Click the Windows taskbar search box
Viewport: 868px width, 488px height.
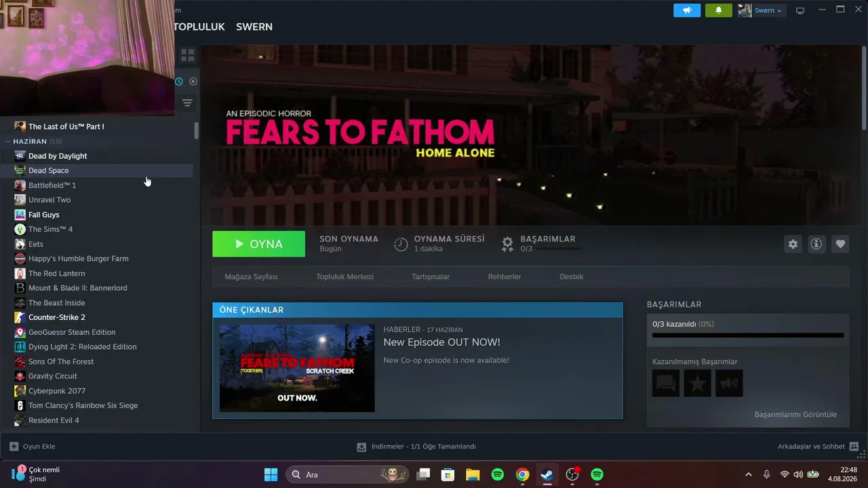tap(347, 474)
